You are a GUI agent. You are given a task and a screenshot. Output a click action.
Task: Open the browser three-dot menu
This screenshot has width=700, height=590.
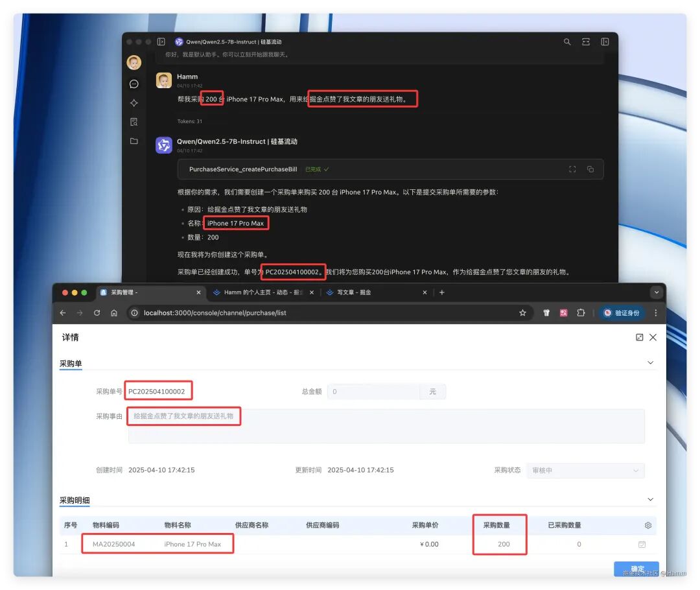click(x=655, y=313)
